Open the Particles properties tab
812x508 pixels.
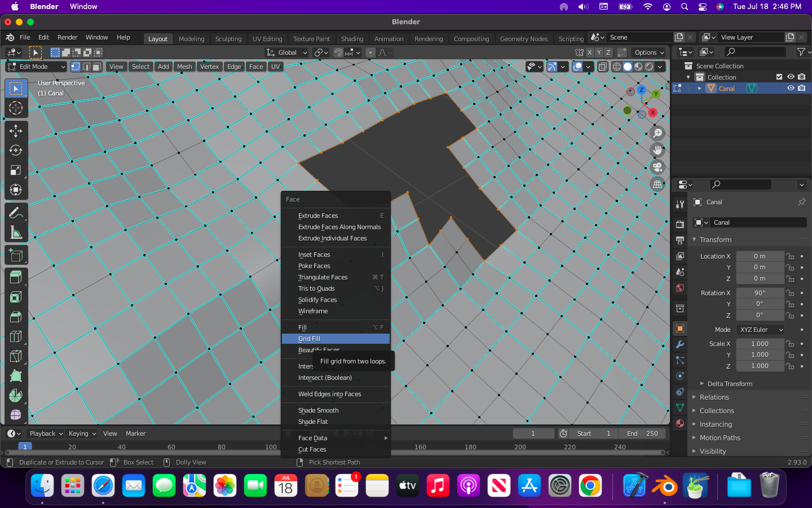pos(680,360)
